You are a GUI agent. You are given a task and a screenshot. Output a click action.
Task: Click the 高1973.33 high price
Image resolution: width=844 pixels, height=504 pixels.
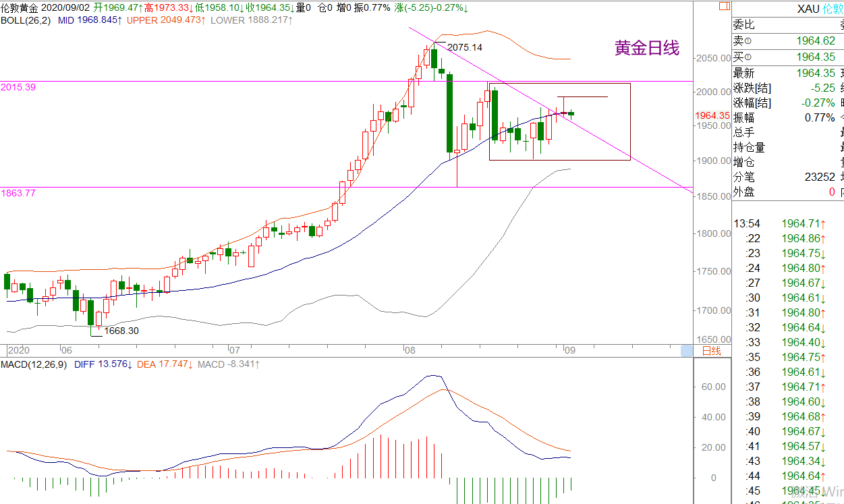(168, 8)
